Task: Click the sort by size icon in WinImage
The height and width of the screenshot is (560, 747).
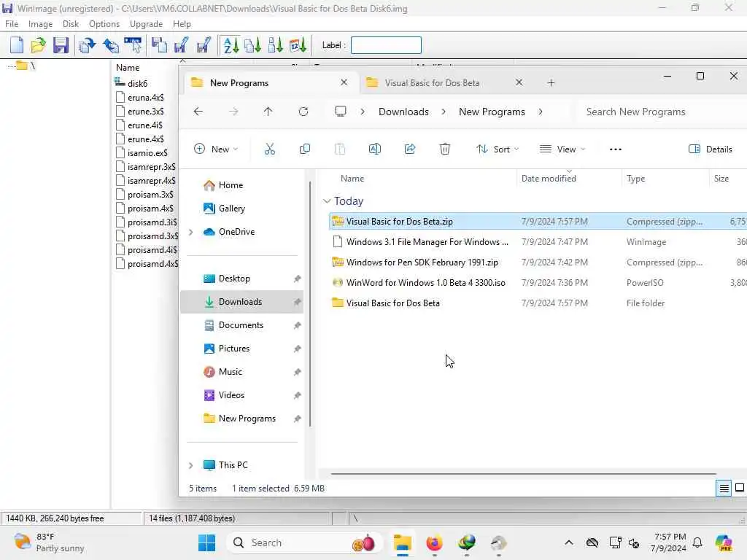Action: (275, 45)
